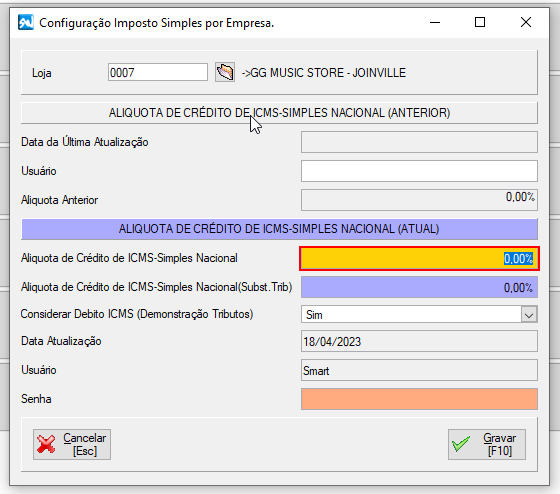Image resolution: width=560 pixels, height=494 pixels.
Task: Click the application logo in the title bar
Action: click(26, 22)
